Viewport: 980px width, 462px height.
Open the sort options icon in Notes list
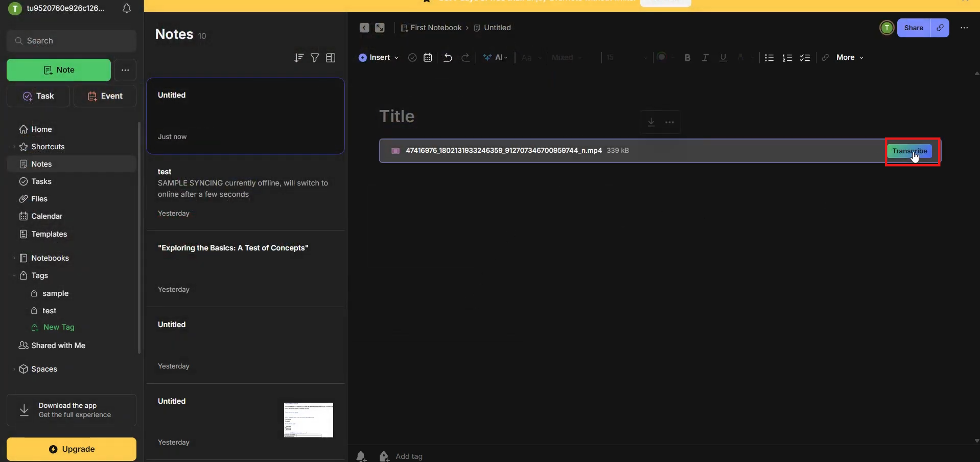pos(299,58)
